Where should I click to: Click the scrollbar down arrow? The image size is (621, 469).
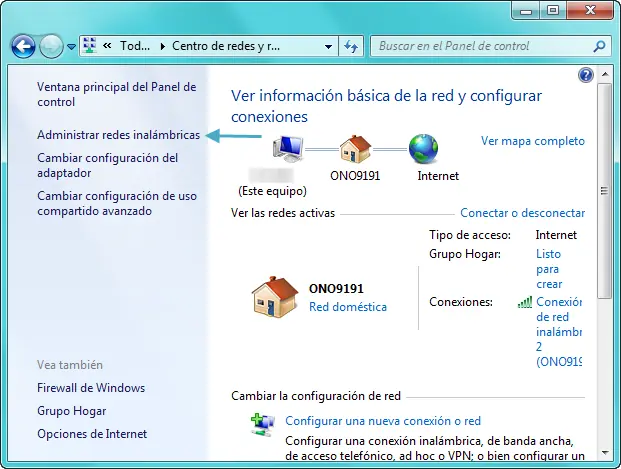[x=605, y=453]
